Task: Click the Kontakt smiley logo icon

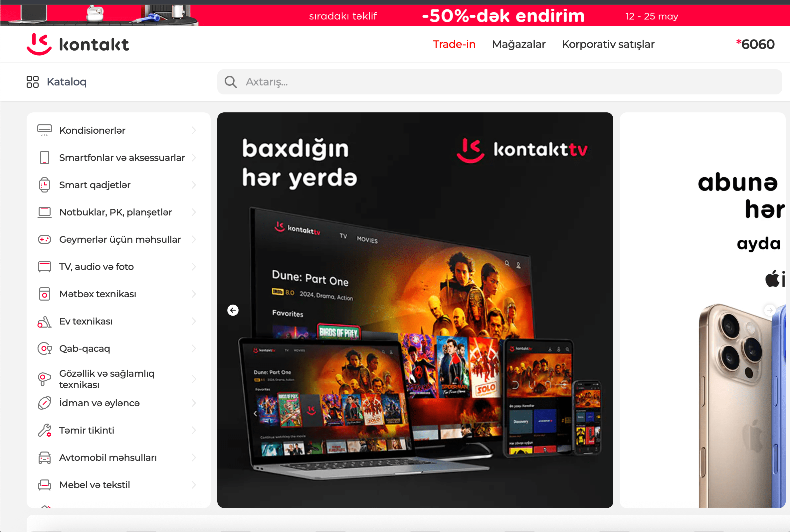Action: (39, 44)
